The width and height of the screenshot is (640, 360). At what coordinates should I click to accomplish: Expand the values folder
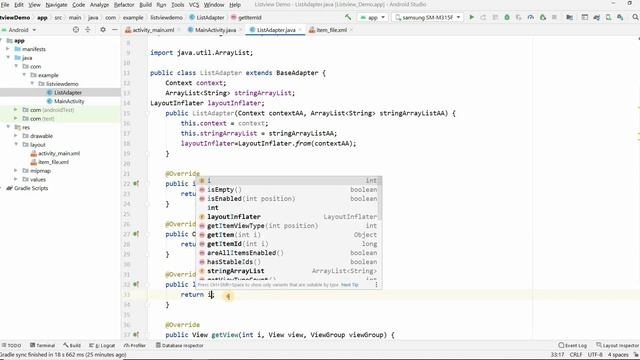tap(16, 179)
